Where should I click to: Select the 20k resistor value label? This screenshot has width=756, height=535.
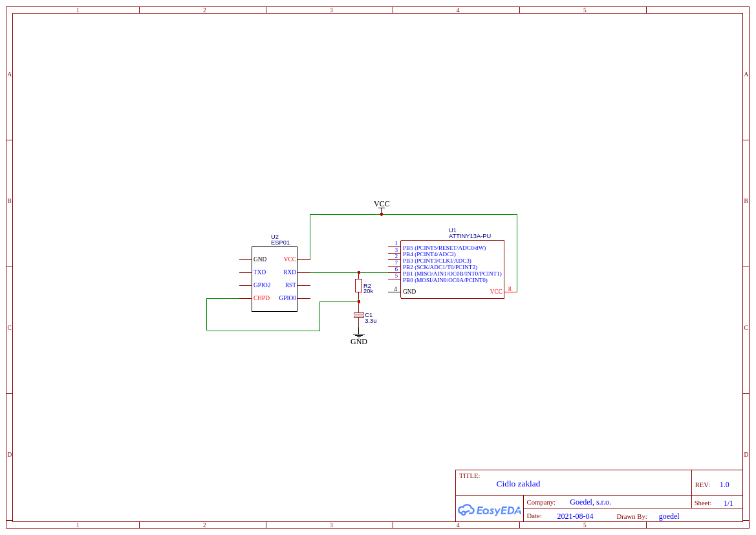click(369, 292)
